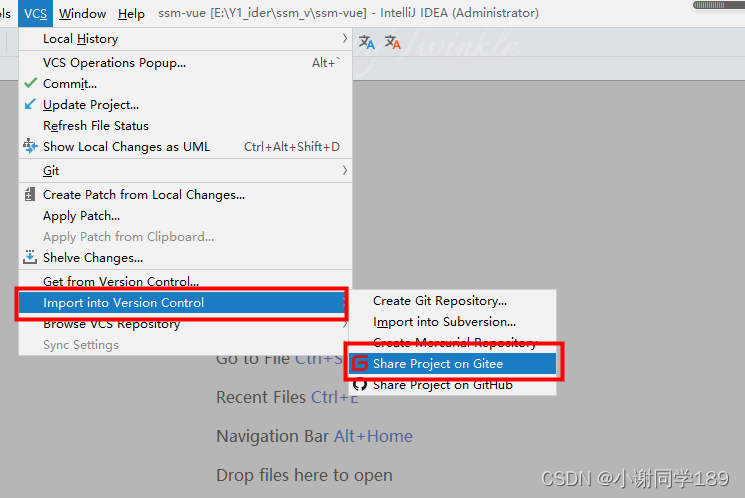
Task: Select Share Project on Gitee text
Action: click(438, 364)
